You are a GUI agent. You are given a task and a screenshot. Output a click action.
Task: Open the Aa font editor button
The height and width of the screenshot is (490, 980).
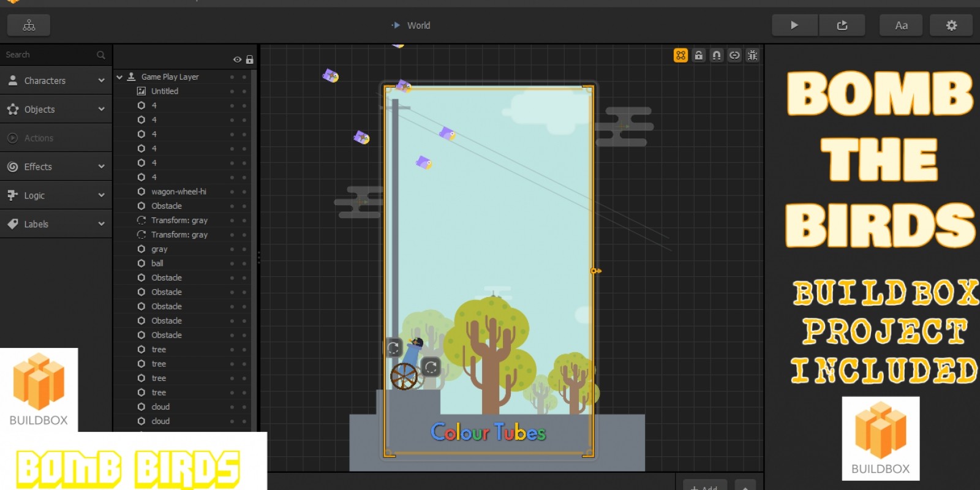click(901, 25)
